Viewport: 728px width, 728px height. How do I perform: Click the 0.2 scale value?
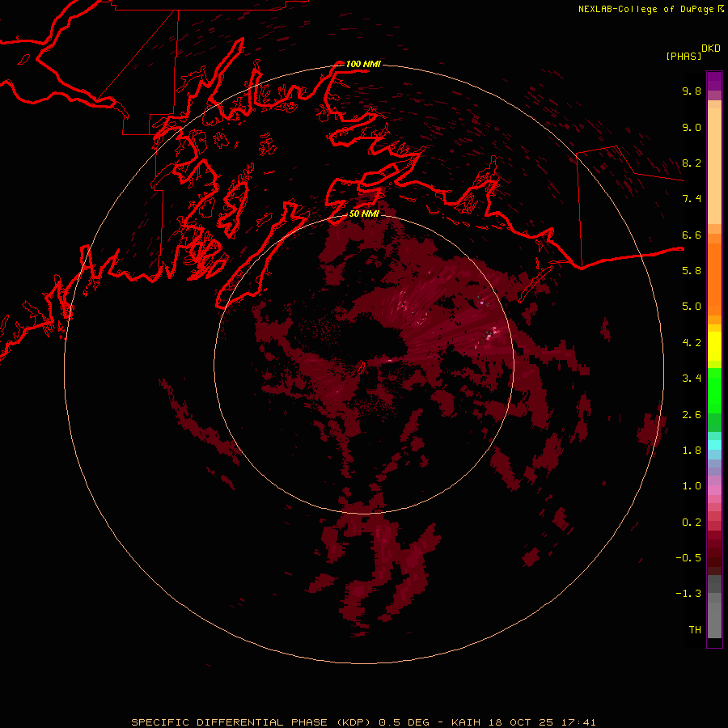click(692, 523)
